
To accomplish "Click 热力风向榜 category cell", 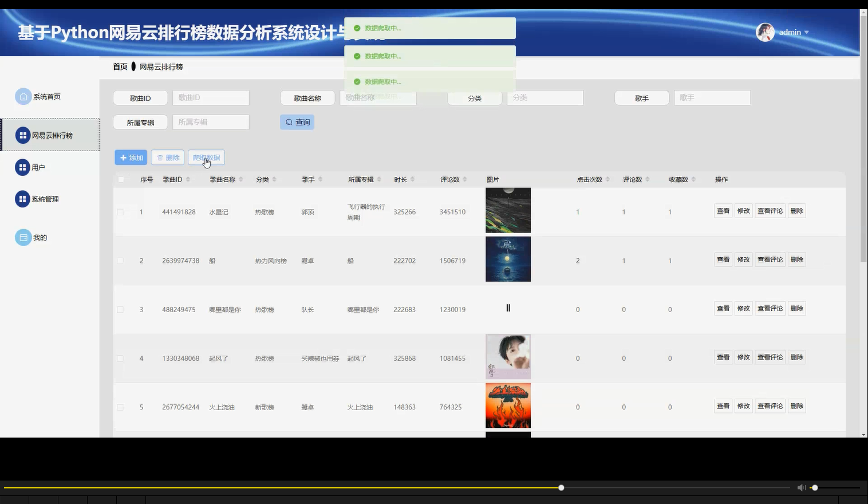I will point(271,261).
